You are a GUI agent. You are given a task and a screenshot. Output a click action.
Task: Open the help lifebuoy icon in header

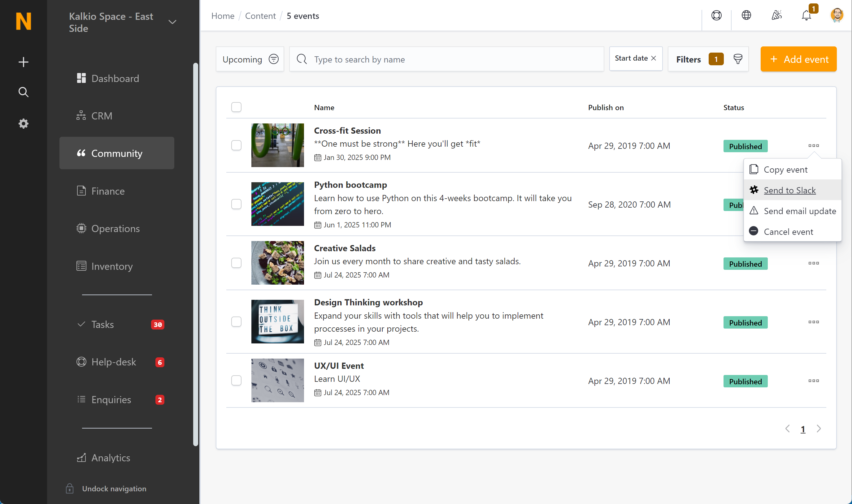point(716,15)
